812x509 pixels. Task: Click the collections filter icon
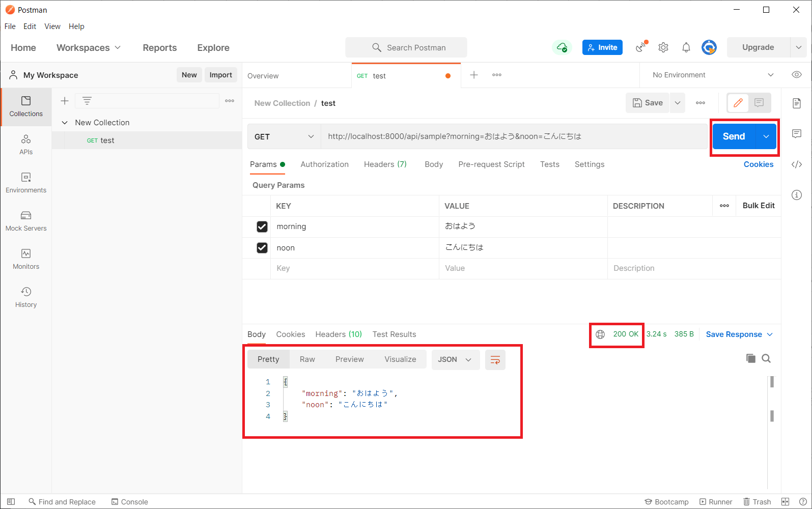87,101
